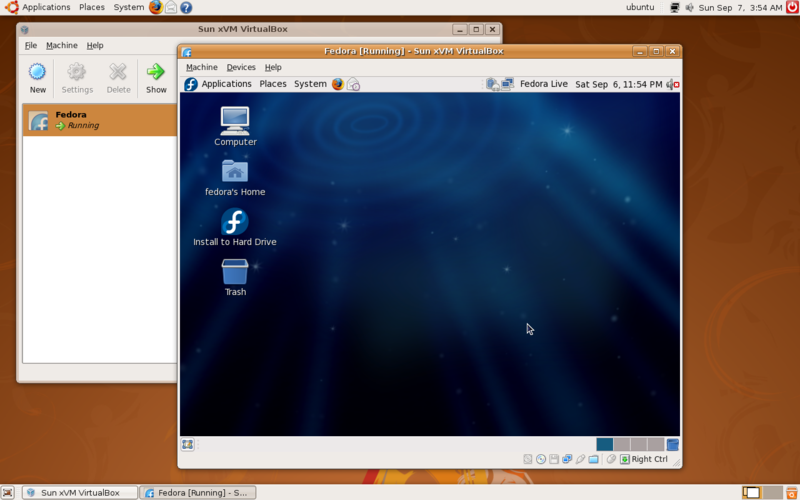Click the mouse integration indicator in VM status bar

611,459
